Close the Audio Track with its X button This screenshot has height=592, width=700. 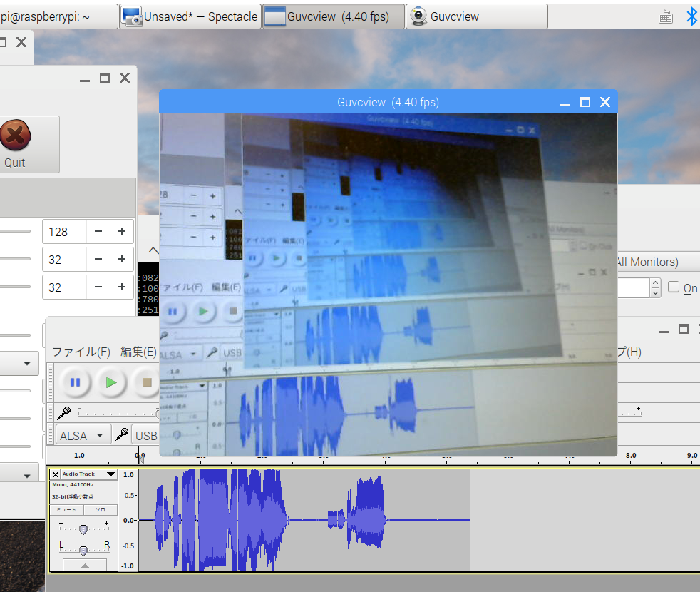click(56, 474)
